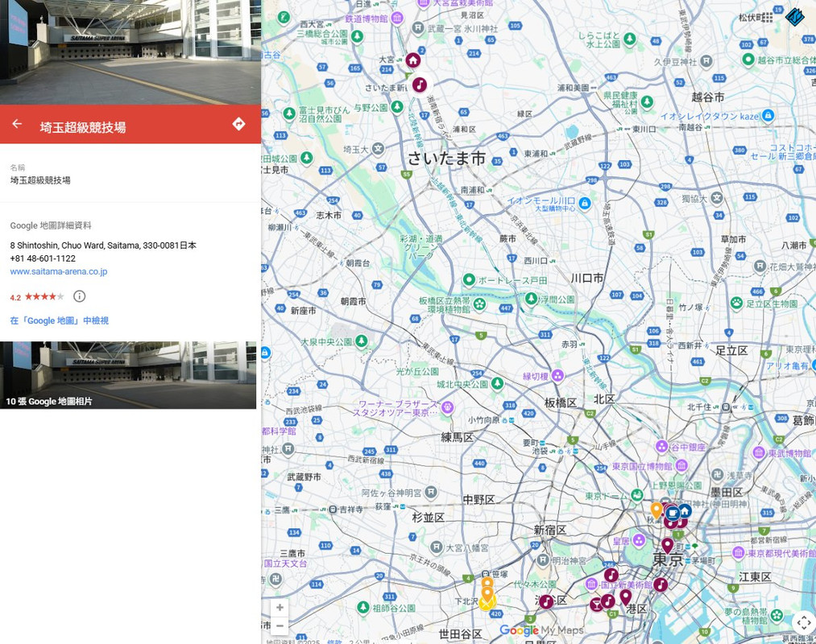
Task: Click the 越谷市 city label
Action: [x=708, y=97]
